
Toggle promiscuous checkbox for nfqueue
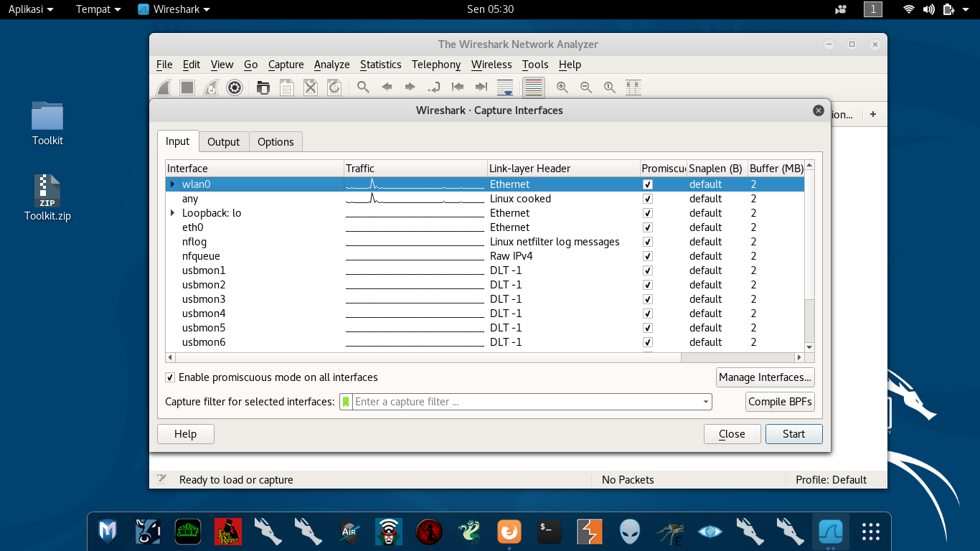(648, 256)
